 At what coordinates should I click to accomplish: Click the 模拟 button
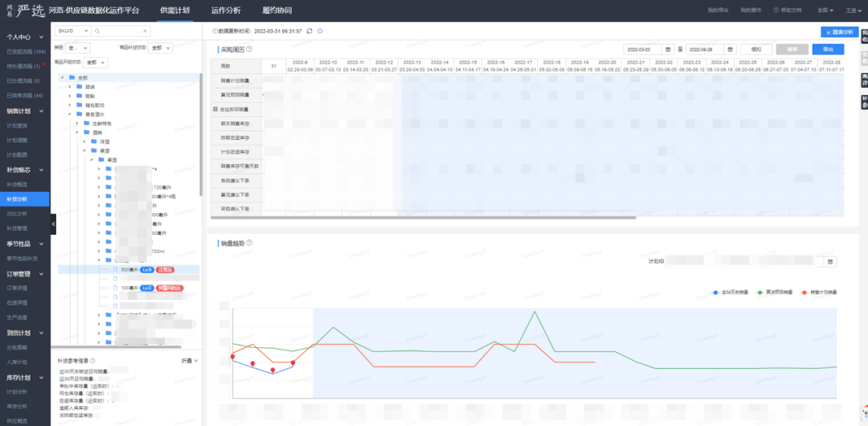click(756, 49)
